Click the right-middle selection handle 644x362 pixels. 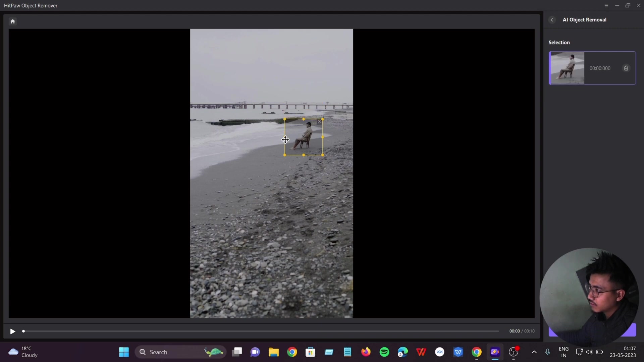[x=323, y=137]
